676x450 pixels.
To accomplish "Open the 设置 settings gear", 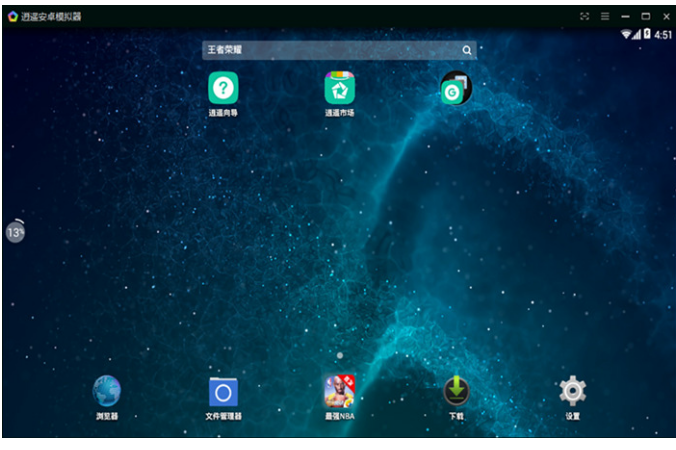I will 572,390.
